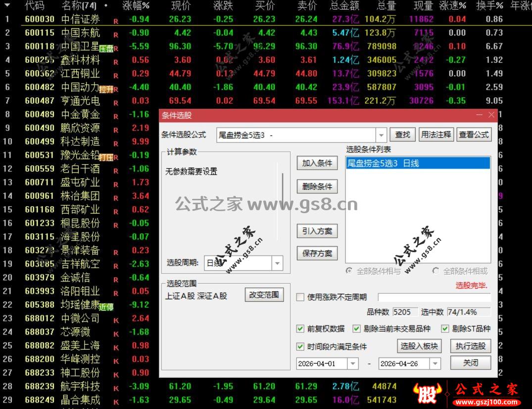Sort by 现价 column header
This screenshot has height=409, width=532.
(181, 5)
